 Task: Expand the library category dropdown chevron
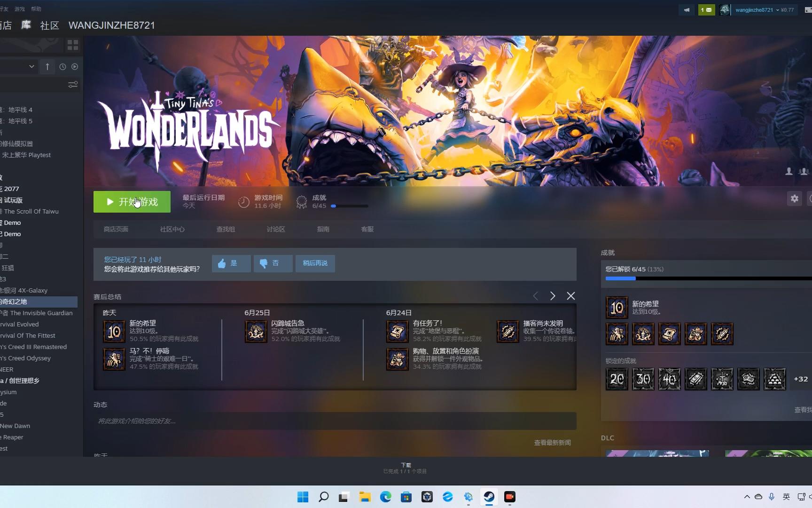pyautogui.click(x=31, y=67)
